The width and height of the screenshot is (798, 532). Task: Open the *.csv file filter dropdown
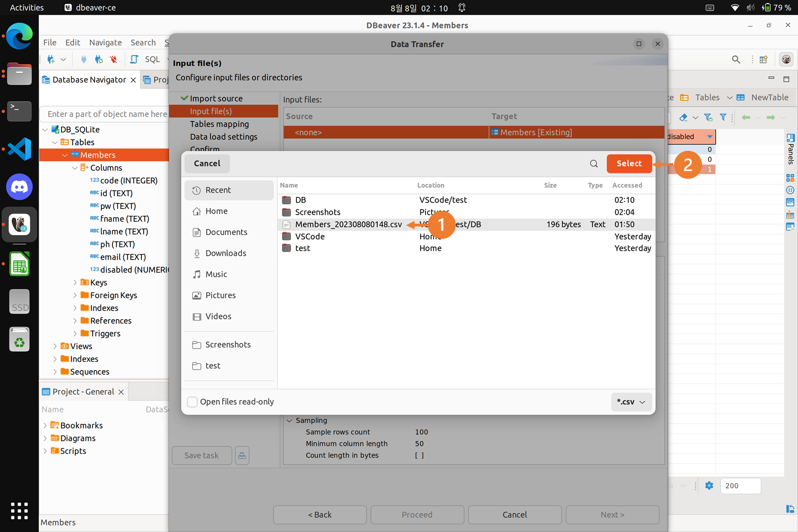coord(631,402)
